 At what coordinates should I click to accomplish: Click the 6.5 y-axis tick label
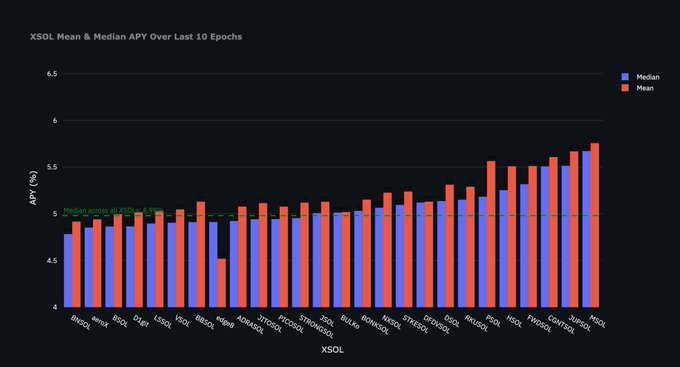pos(52,74)
